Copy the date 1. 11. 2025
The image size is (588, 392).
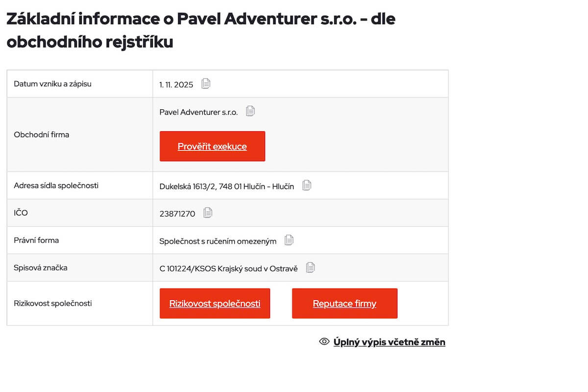click(206, 84)
